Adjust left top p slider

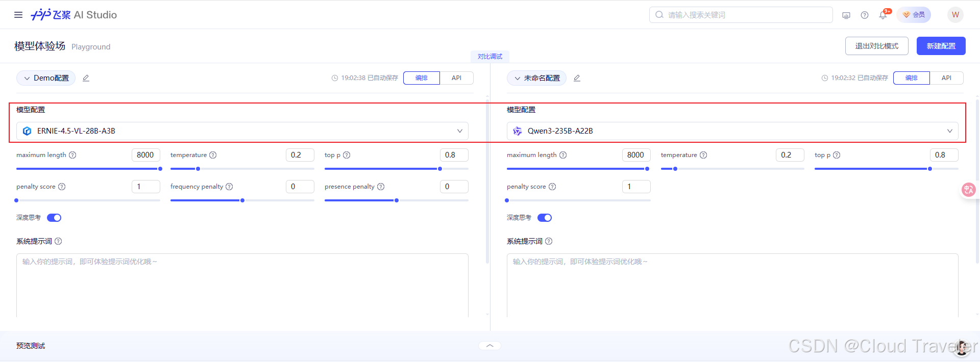pyautogui.click(x=397, y=169)
